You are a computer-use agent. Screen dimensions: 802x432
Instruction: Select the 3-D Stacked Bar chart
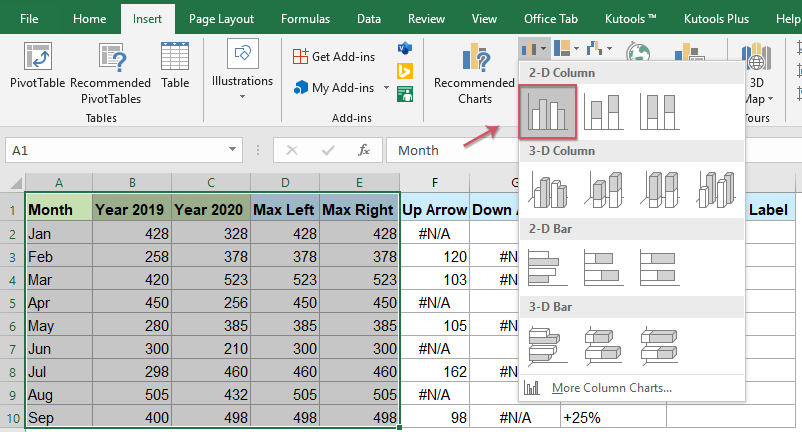pyautogui.click(x=605, y=345)
